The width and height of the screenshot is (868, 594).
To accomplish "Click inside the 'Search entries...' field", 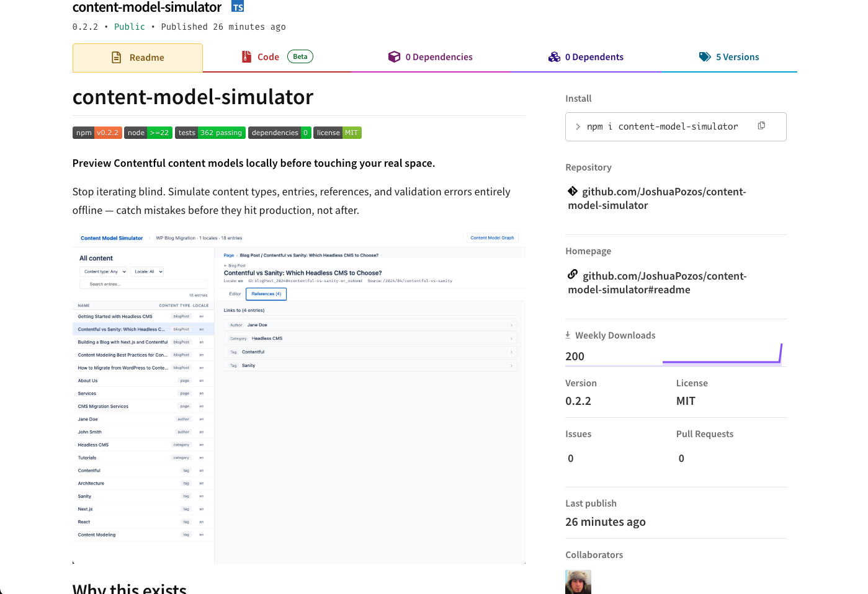I will tap(144, 284).
